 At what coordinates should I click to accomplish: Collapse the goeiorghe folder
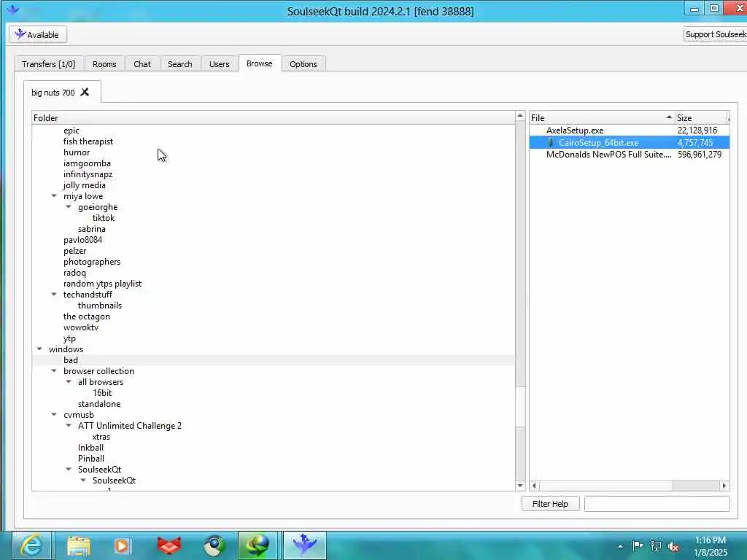tap(69, 206)
